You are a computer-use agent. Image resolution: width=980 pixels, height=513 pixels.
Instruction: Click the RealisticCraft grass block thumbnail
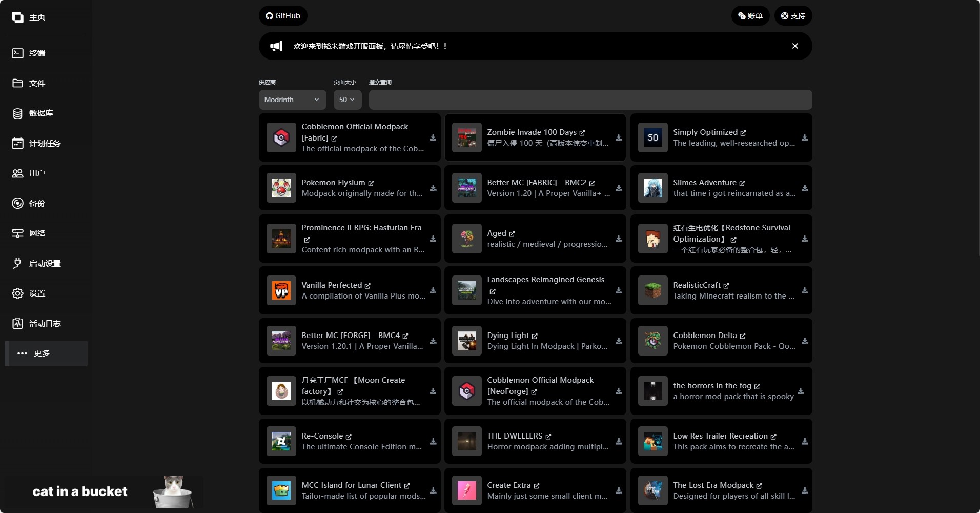[653, 290]
